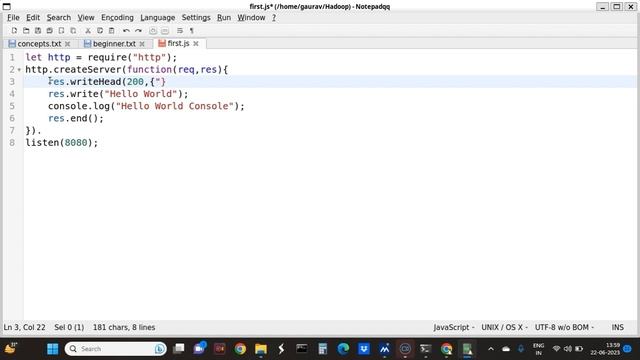Open the Encoding menu
Screen dimensions: 640x360
(117, 18)
